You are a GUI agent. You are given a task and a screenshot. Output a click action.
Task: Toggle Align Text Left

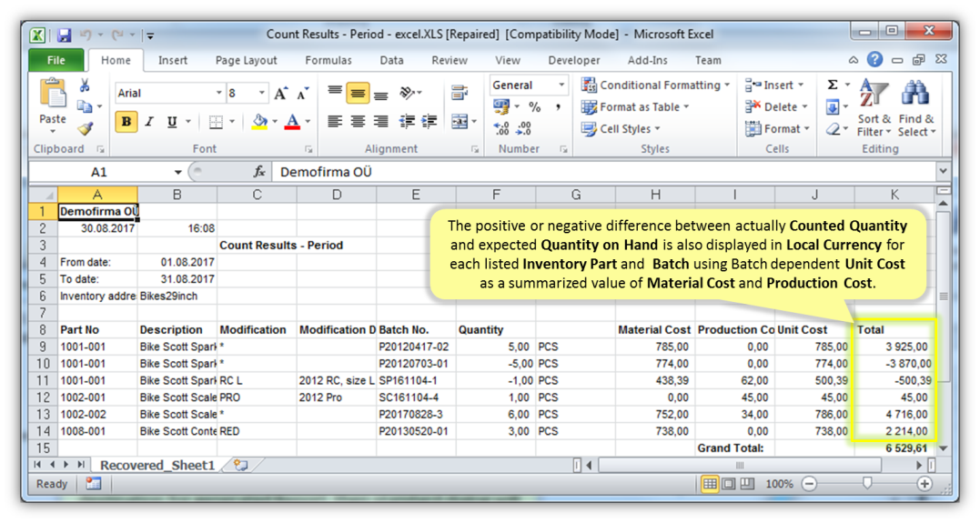coord(335,121)
